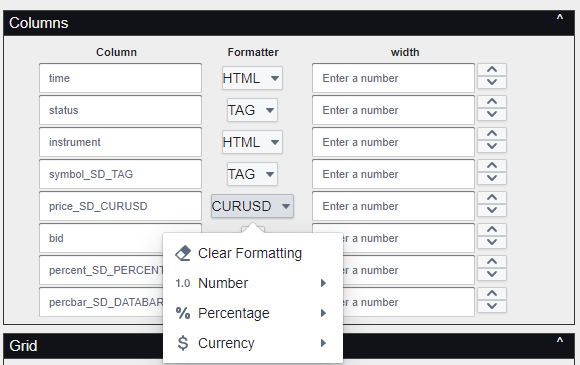The image size is (580, 365).
Task: Decrease the width for status row
Action: [492, 114]
